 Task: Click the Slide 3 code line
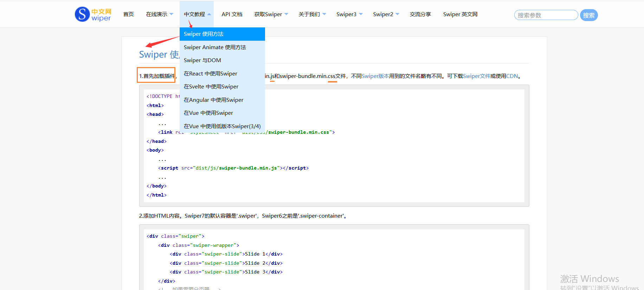click(226, 272)
